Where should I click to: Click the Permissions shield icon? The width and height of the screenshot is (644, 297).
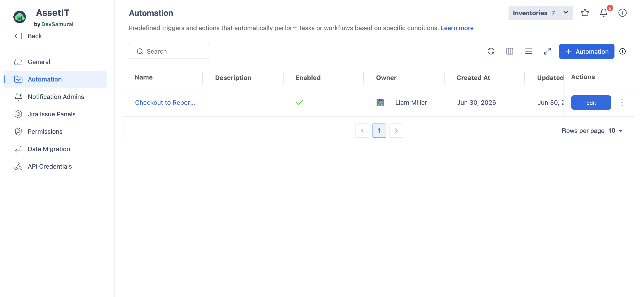(18, 132)
